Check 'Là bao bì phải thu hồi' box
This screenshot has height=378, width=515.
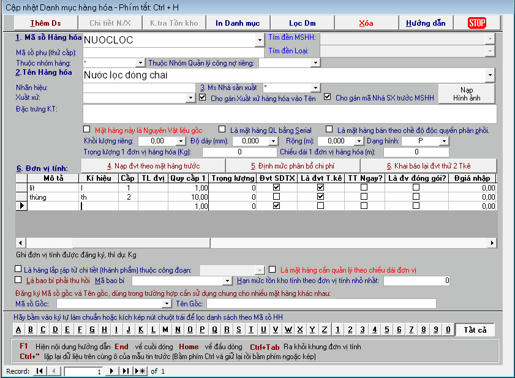(x=18, y=280)
